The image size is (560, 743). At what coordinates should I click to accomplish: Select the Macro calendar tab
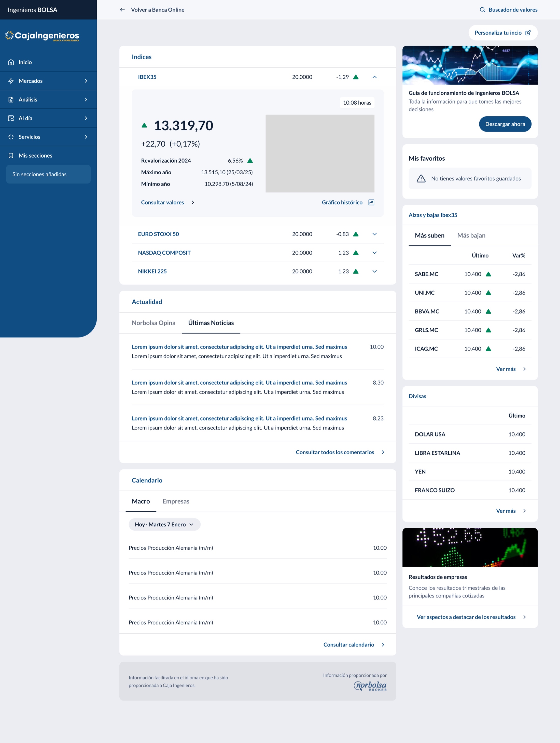click(141, 501)
